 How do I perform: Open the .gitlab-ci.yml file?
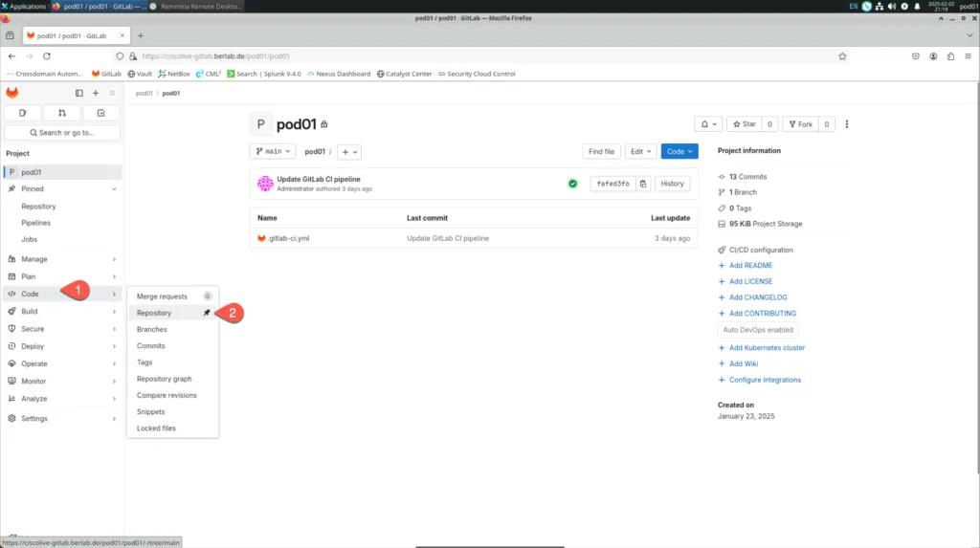tap(287, 238)
